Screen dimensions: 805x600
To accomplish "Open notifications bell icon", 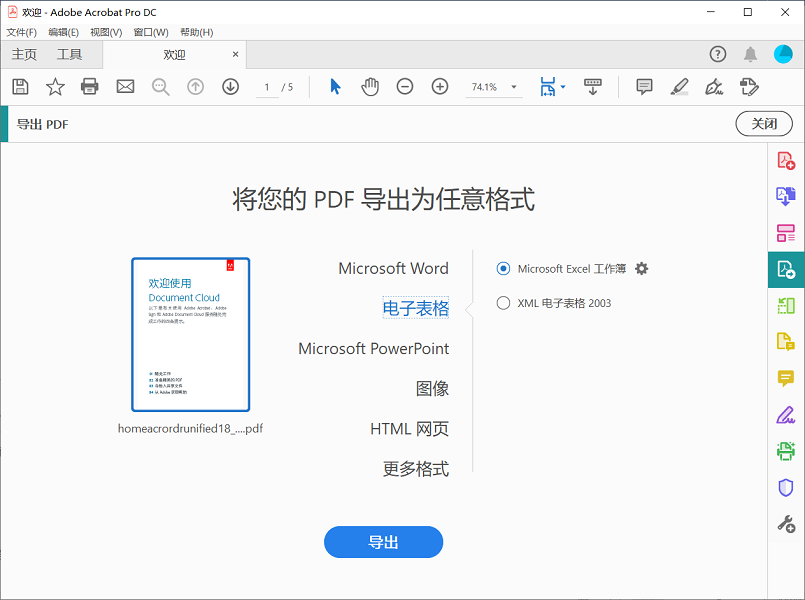I will coord(751,54).
